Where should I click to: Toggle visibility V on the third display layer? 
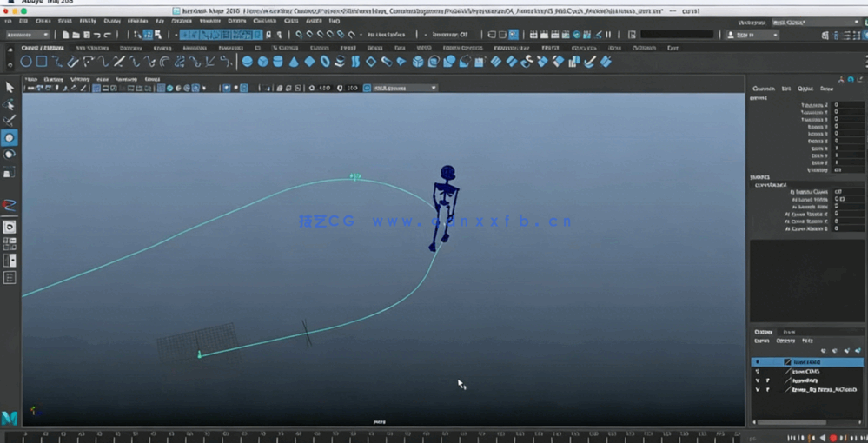point(757,380)
